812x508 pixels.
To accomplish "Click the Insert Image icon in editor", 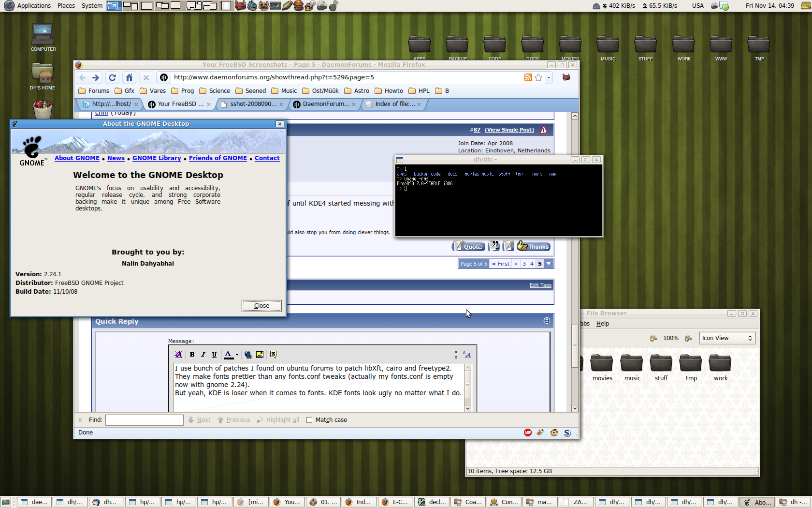I will click(260, 355).
